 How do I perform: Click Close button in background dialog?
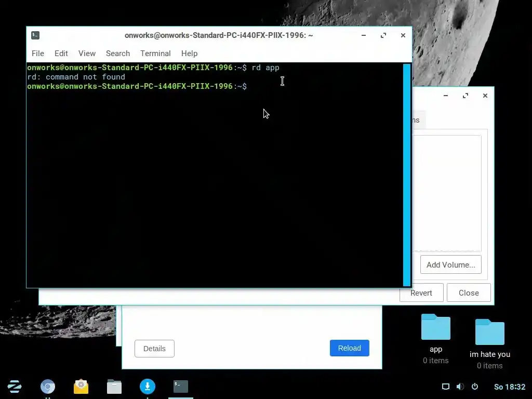[x=469, y=293]
